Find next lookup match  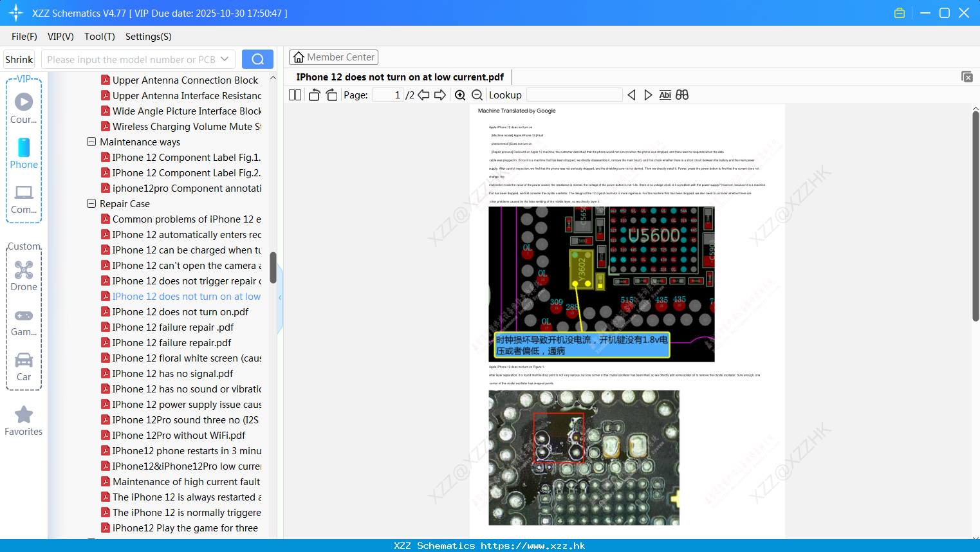648,95
